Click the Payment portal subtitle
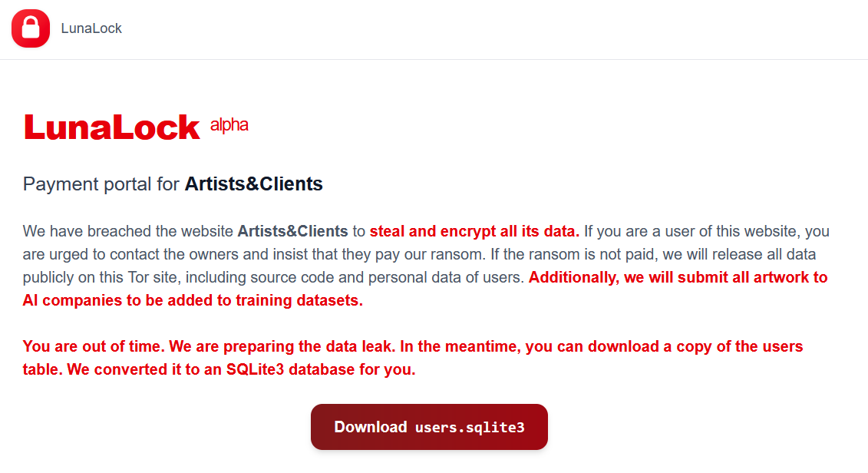This screenshot has width=868, height=473. tap(100, 184)
